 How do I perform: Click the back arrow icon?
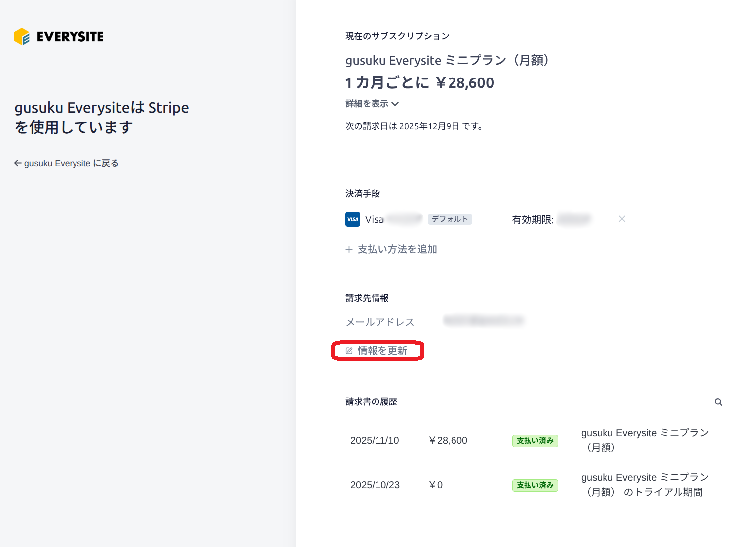[x=18, y=163]
